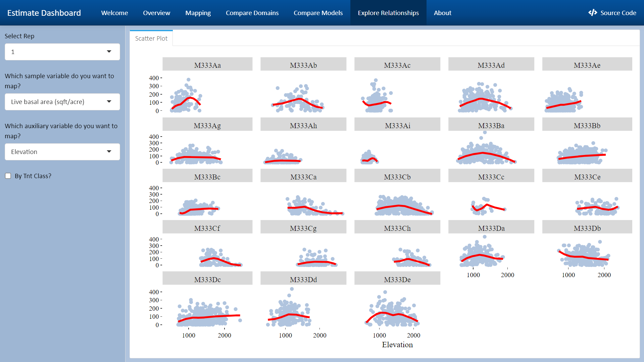
Task: Click the M333De facet header
Action: pyautogui.click(x=397, y=278)
